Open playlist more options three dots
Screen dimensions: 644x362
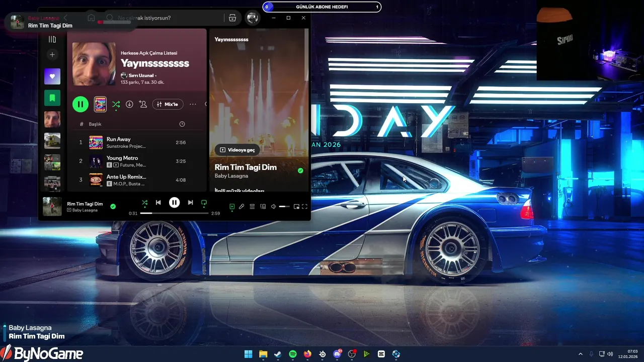point(193,104)
